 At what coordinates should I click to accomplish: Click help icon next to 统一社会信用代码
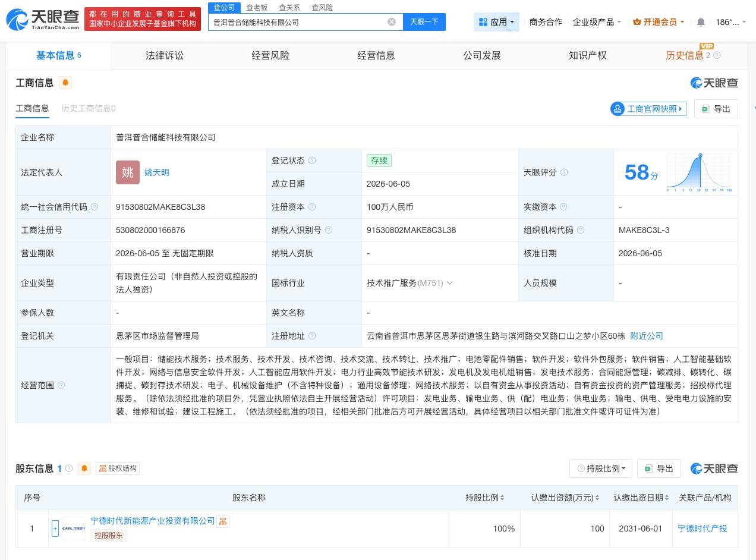tap(94, 207)
